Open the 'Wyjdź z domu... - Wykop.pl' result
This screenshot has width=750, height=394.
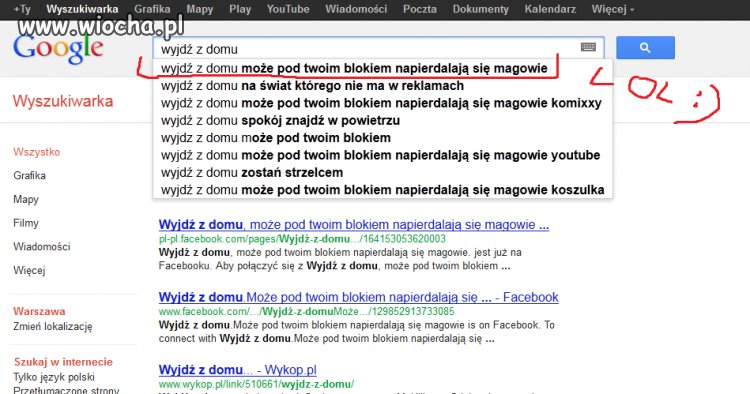click(x=238, y=370)
